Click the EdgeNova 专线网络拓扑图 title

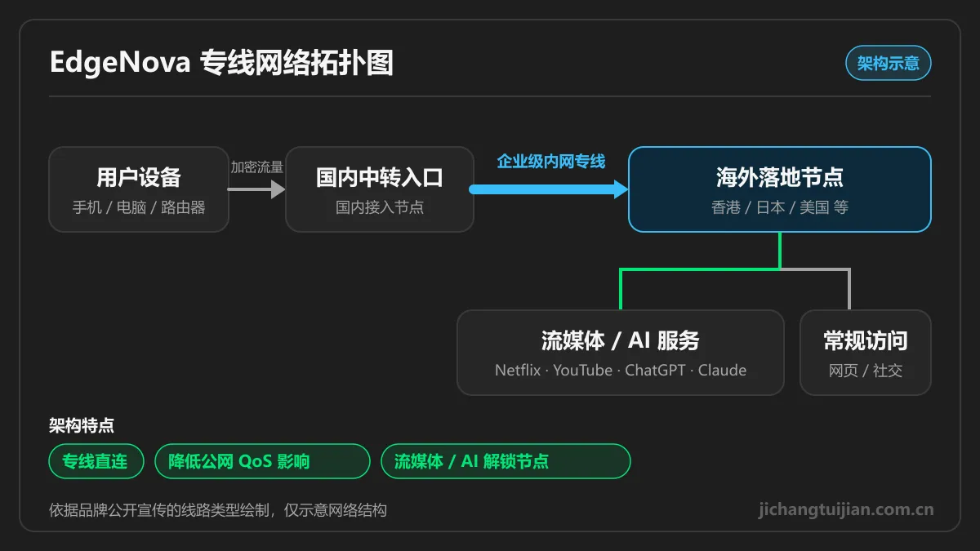221,63
